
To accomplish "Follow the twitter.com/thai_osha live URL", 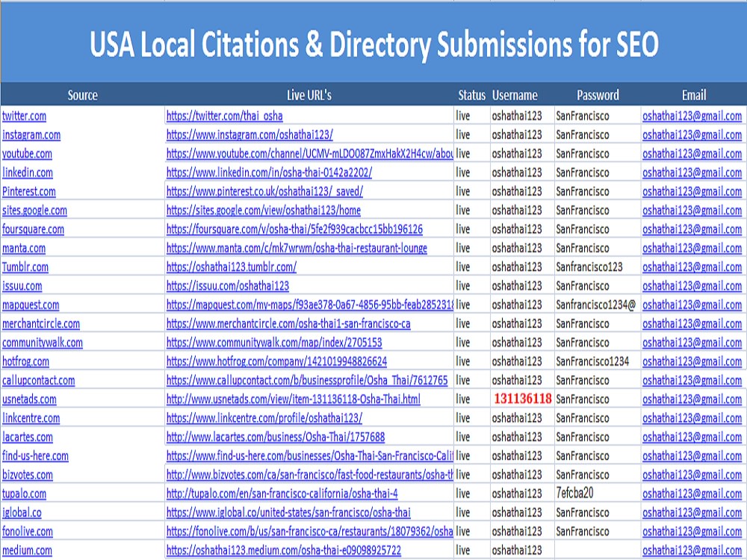I will point(224,116).
